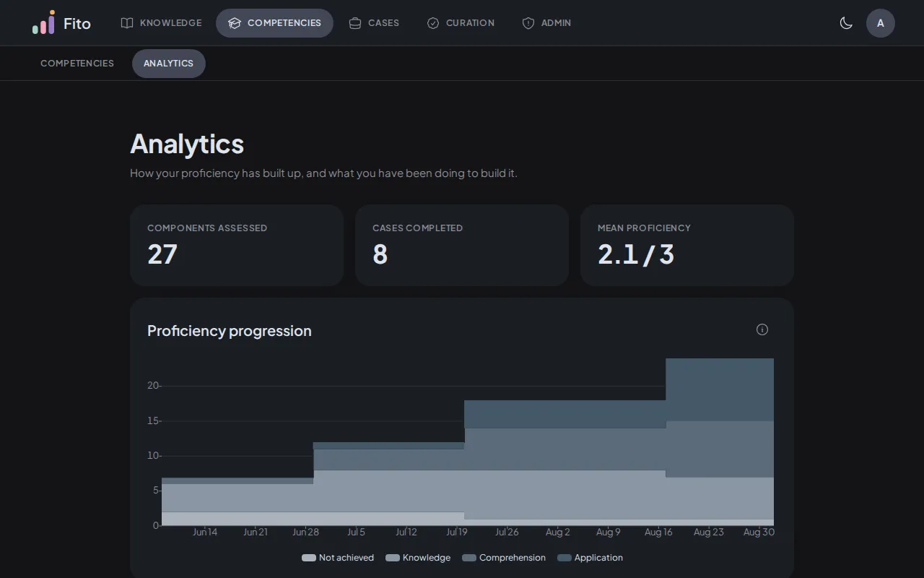Click the Proficiency progression heading
The height and width of the screenshot is (578, 924).
click(x=230, y=331)
